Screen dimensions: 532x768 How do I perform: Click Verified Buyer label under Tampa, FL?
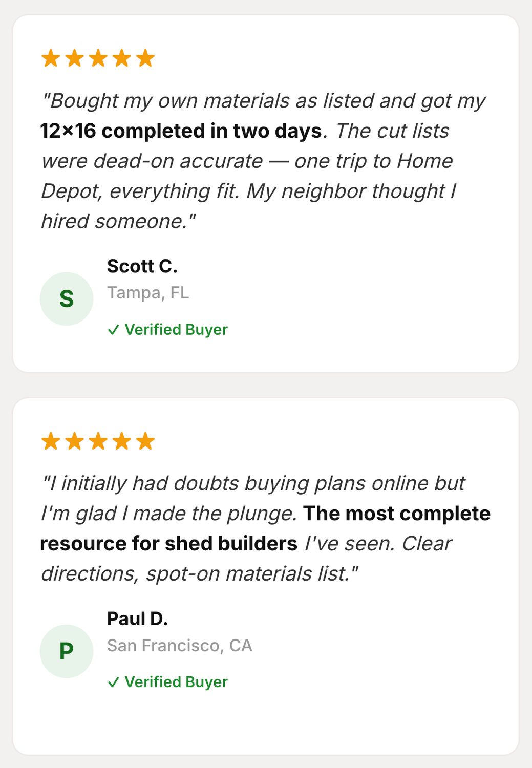(176, 330)
